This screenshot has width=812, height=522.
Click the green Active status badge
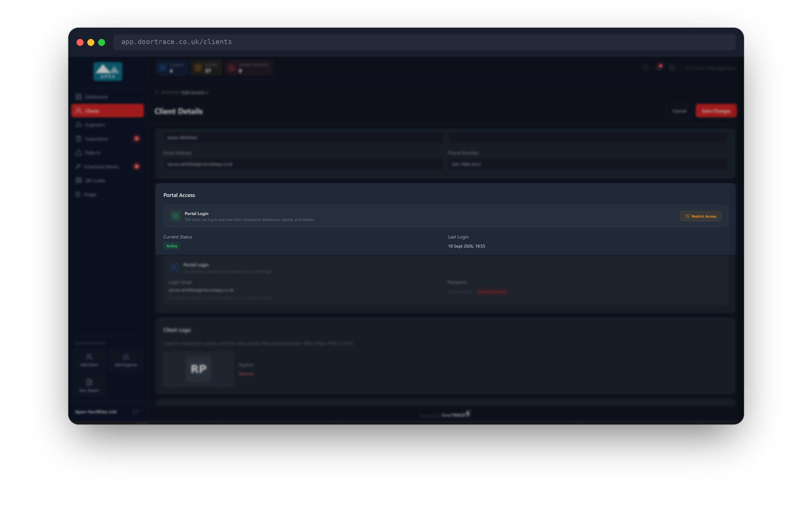(172, 246)
